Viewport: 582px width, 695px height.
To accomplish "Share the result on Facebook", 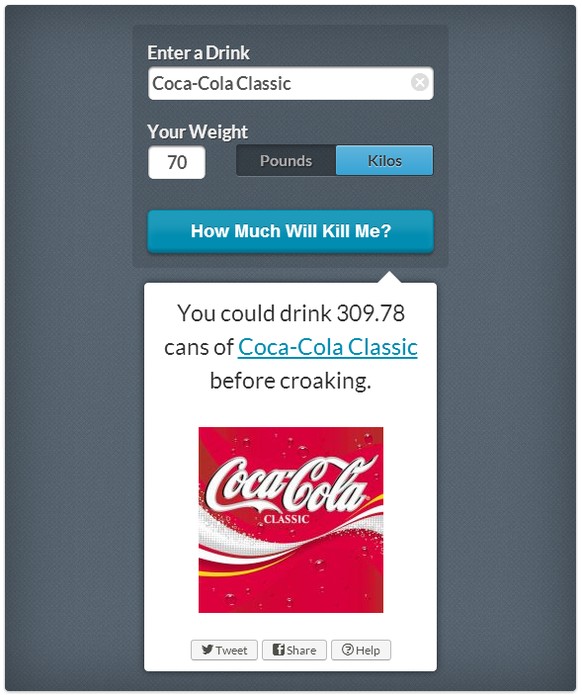I will (294, 650).
